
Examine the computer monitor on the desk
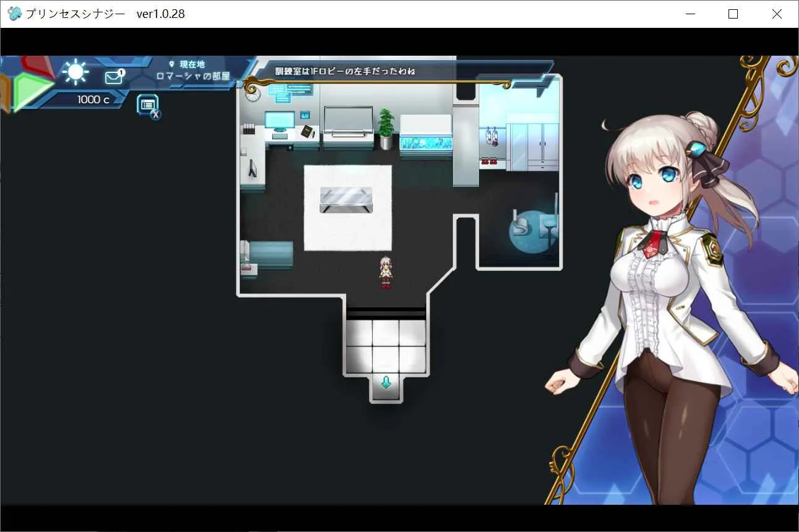click(x=280, y=122)
